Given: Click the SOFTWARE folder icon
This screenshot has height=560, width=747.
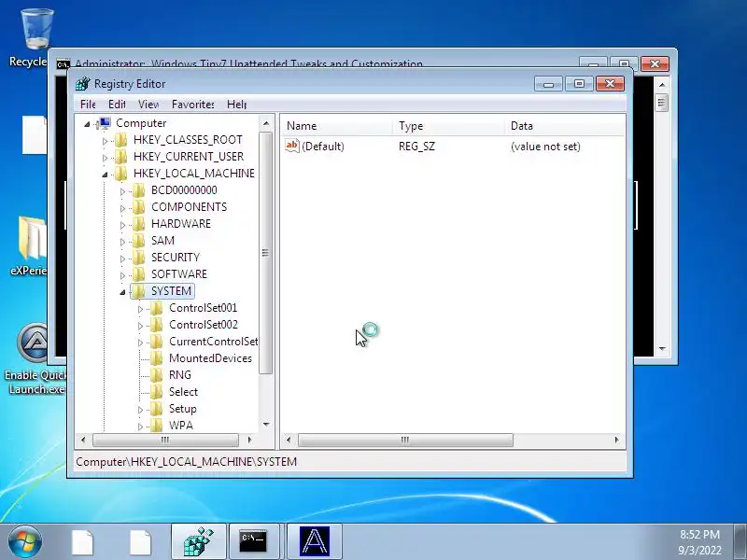Looking at the screenshot, I should click(138, 274).
